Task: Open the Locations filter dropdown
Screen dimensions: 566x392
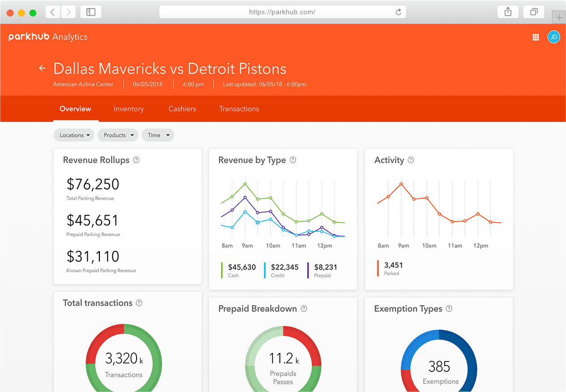Action: 73,135
